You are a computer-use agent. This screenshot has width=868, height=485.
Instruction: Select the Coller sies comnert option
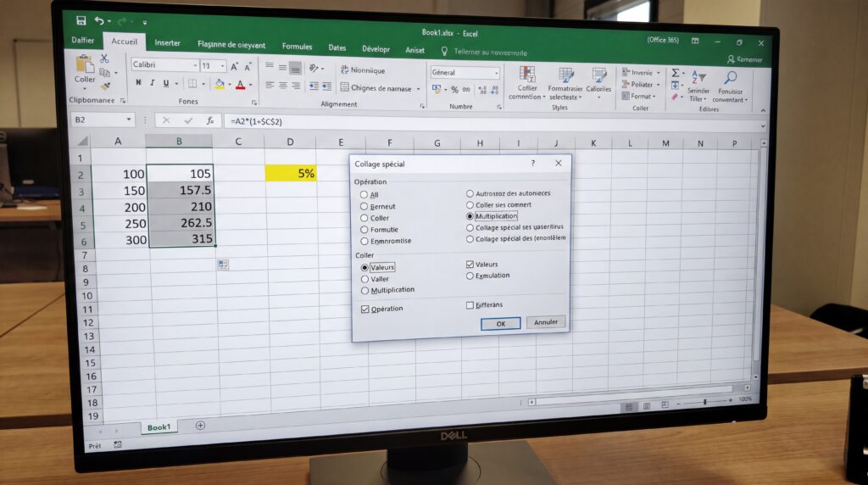click(470, 205)
